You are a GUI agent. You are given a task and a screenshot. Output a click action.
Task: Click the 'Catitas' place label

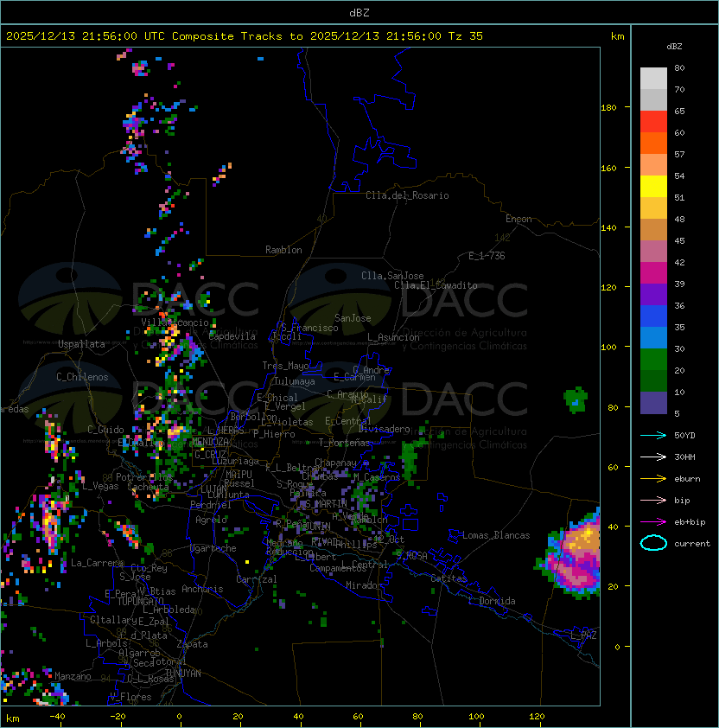click(x=449, y=578)
